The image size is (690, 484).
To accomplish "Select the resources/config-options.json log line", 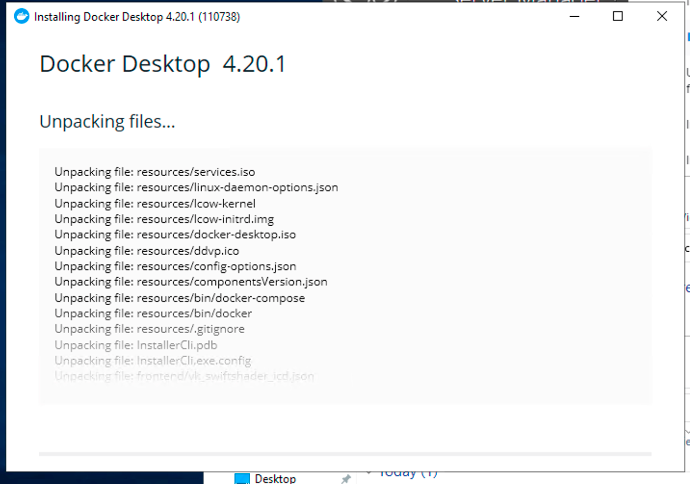I will [175, 266].
